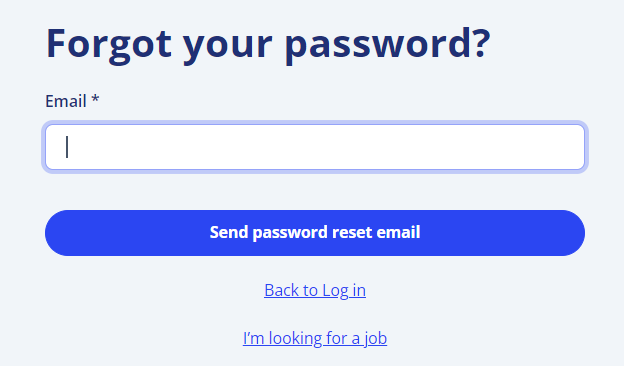Click the Email field label
Screen dimensions: 624x366
click(x=66, y=101)
